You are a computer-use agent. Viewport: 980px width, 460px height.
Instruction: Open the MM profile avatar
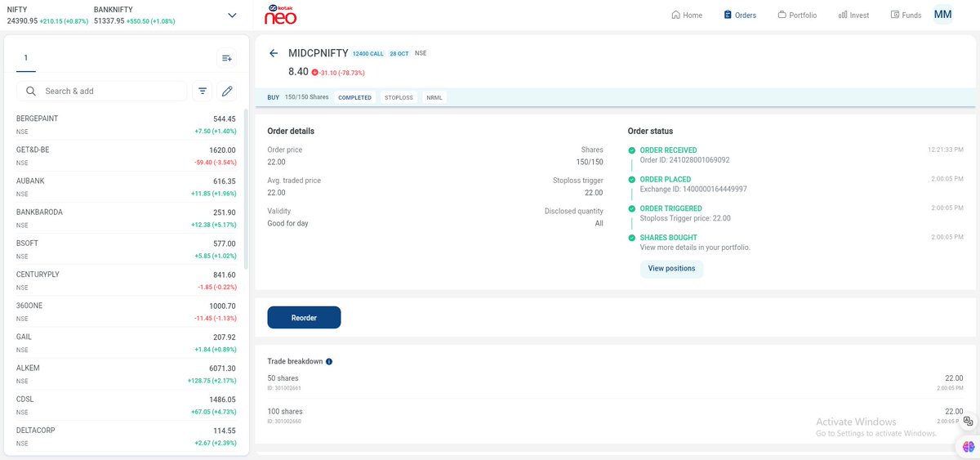[x=943, y=15]
